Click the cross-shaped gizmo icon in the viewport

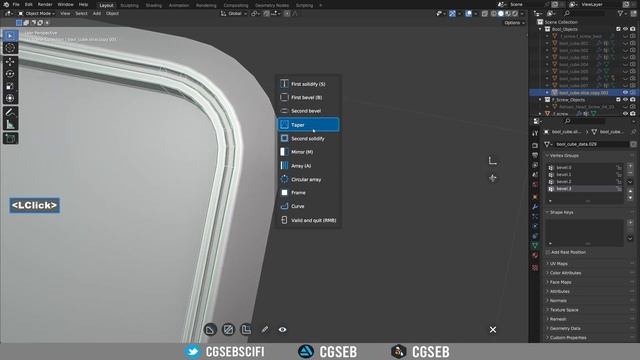[493, 178]
